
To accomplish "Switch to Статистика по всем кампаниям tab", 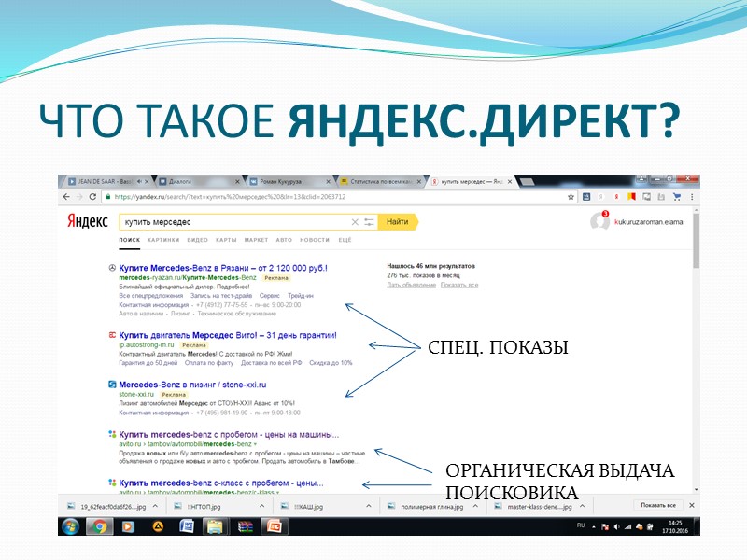I will pyautogui.click(x=380, y=181).
